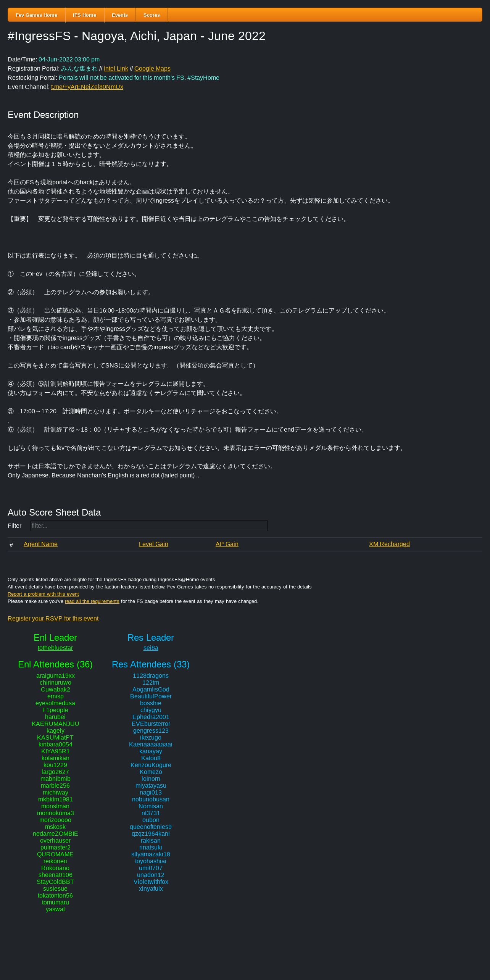This screenshot has width=490, height=980.
Task: Click the Res Attendees (33) heading
Action: coord(151,665)
